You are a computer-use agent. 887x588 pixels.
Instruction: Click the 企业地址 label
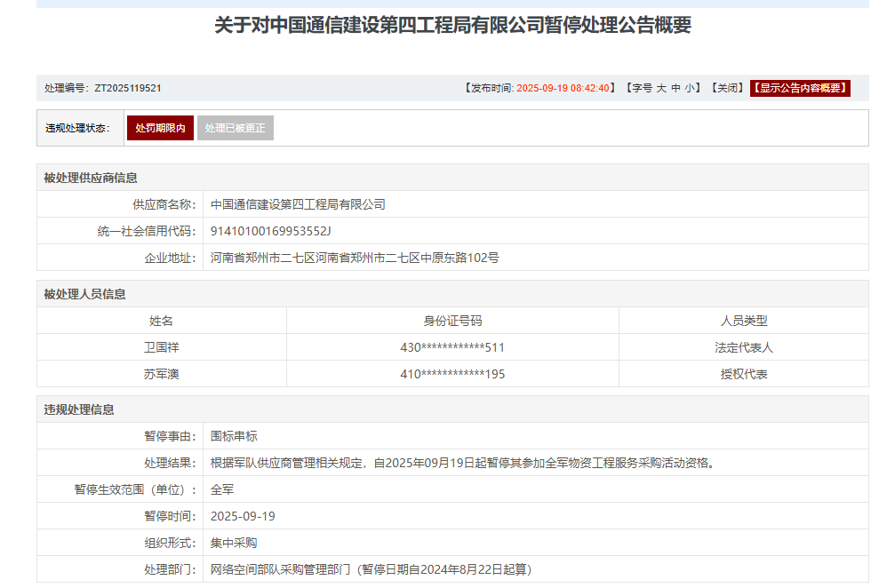click(170, 258)
